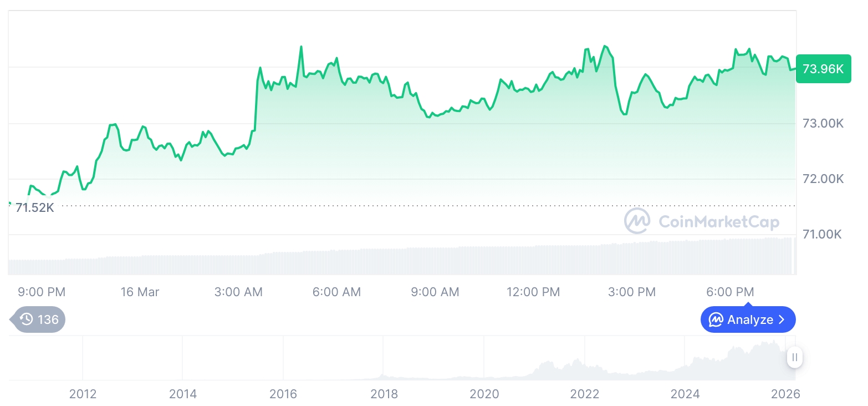
Task: Click the 136 notification count bubble
Action: point(37,319)
